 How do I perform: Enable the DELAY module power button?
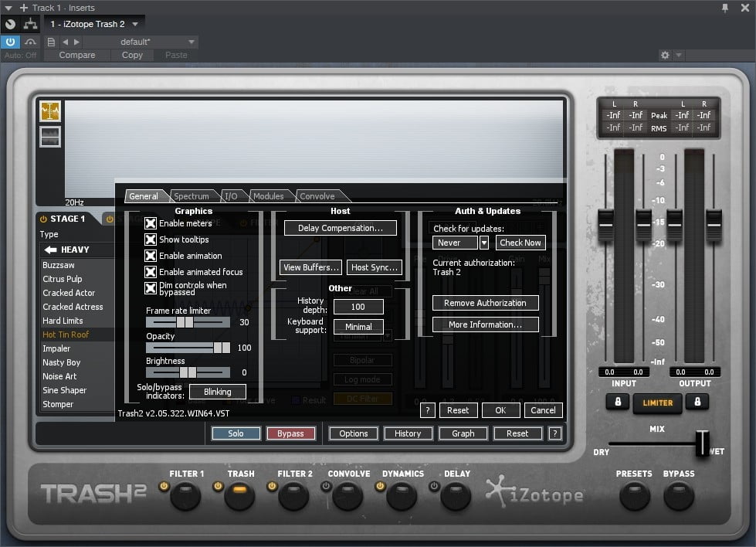434,486
